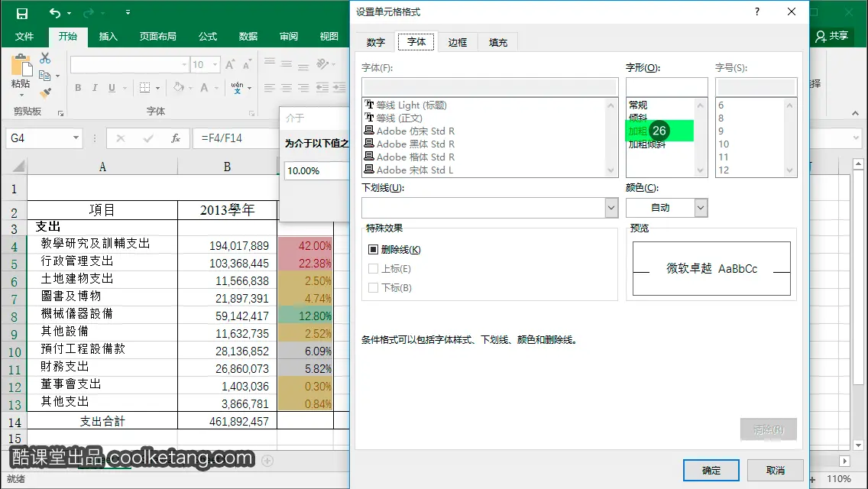Click the Fill Color bucket icon
868x489 pixels.
[178, 88]
